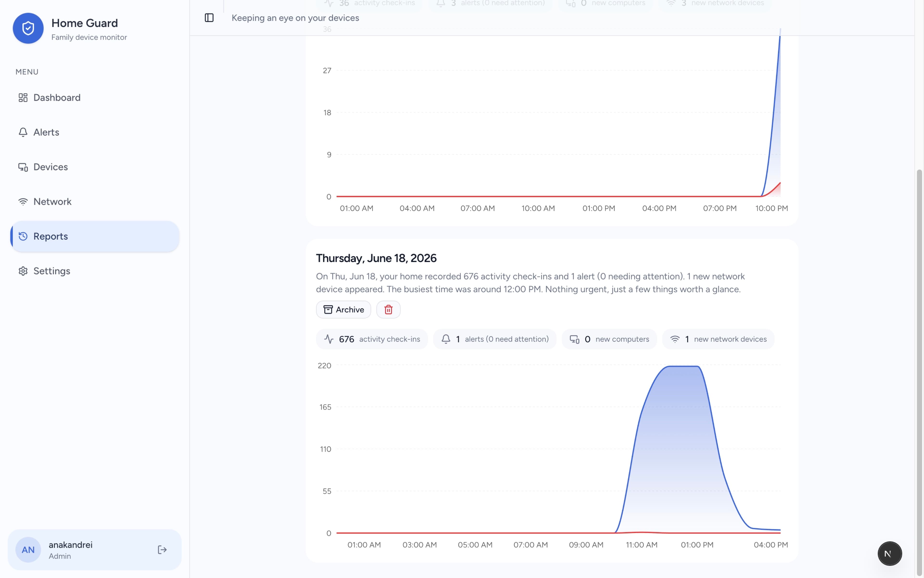Click the 04:00 PM label under the June 18 chart
The image size is (924, 578).
click(770, 545)
